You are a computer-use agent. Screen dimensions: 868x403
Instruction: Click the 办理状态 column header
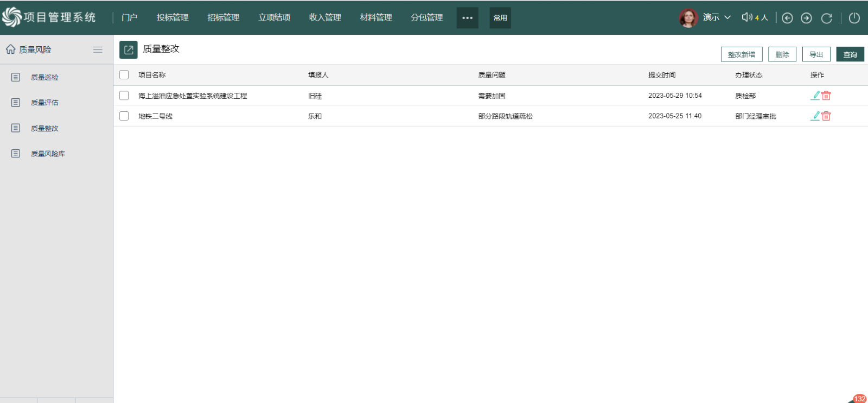pos(749,75)
